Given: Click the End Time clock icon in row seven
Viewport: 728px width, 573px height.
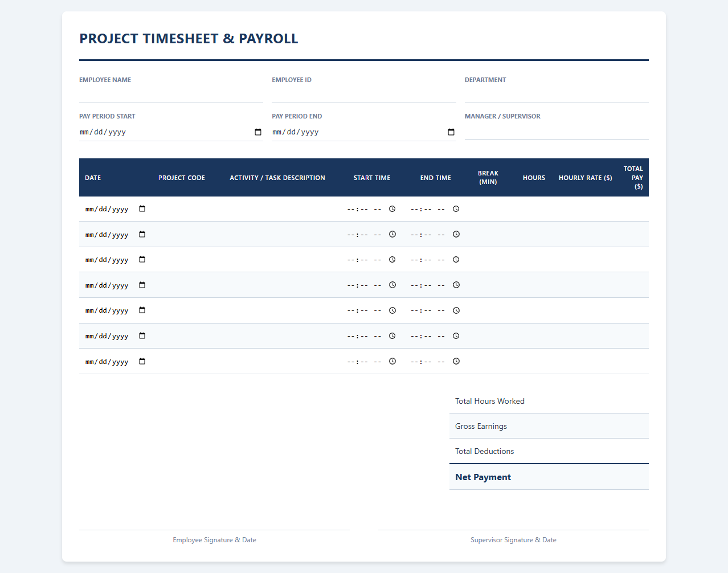Looking at the screenshot, I should tap(456, 361).
